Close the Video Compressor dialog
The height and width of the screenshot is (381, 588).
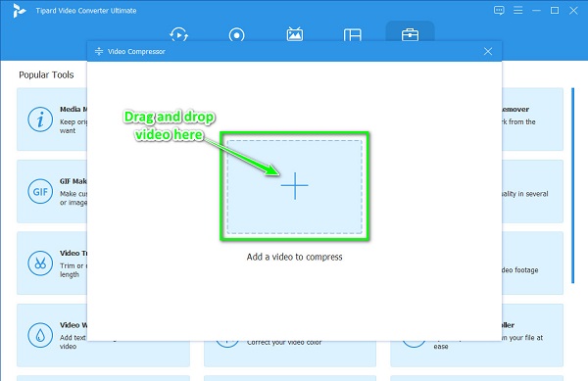[x=488, y=51]
